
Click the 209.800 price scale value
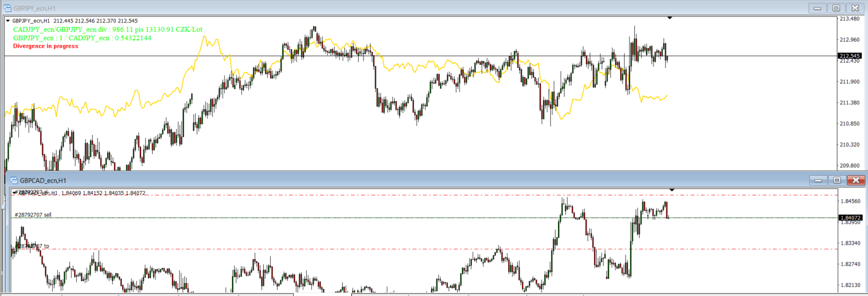point(850,166)
